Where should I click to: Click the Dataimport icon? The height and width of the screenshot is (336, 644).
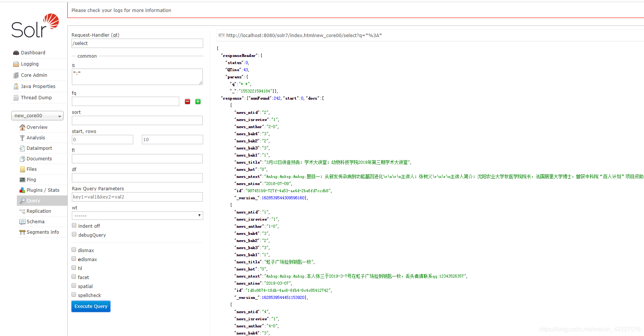22,148
